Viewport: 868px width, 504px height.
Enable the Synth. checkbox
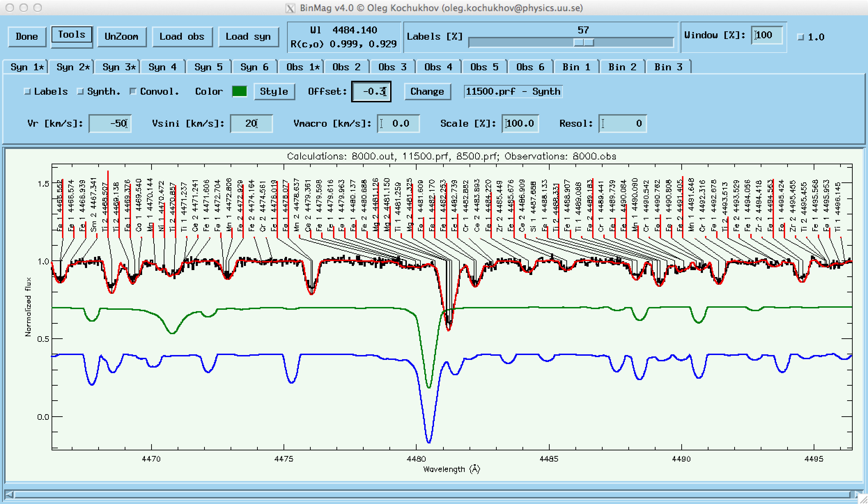[80, 92]
